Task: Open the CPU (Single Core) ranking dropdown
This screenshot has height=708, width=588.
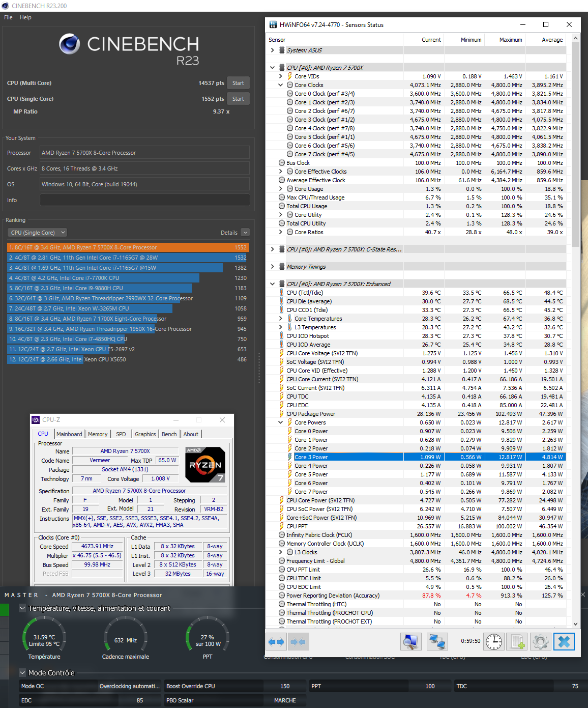Action: point(38,233)
